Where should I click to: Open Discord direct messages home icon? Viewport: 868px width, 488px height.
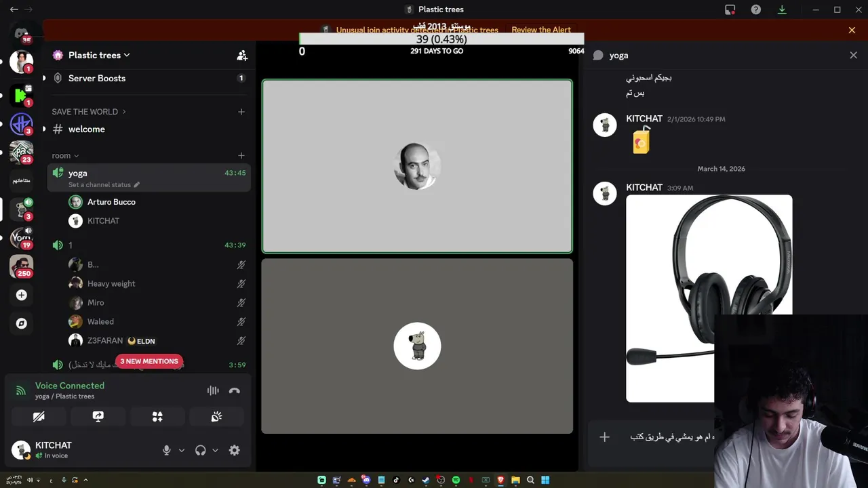pos(22,33)
